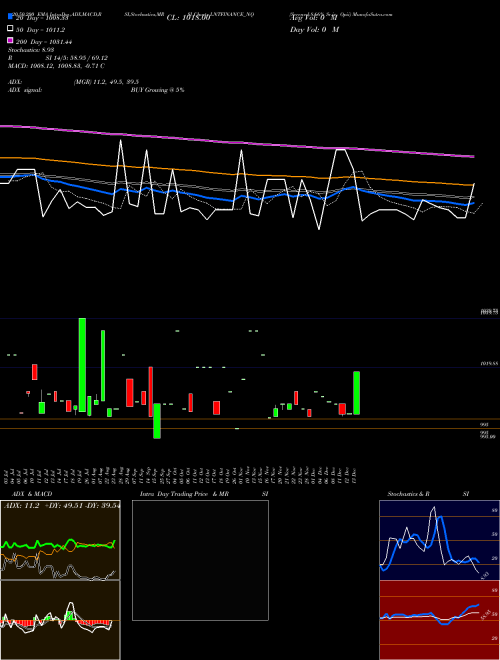Image resolution: width=500 pixels, height=660 pixels.
Task: Click the tallest green candlestick bar
Action: click(82, 365)
